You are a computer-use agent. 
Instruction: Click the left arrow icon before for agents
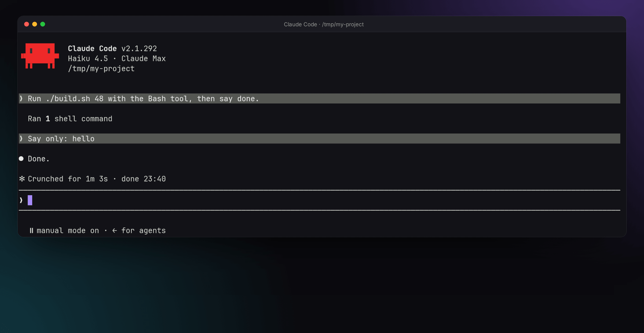pos(115,231)
